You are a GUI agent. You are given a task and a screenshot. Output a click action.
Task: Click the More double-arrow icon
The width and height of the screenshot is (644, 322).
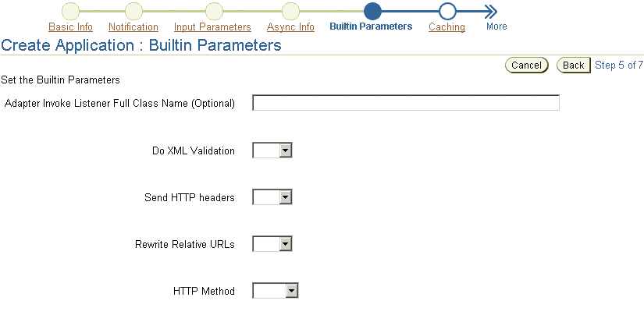pyautogui.click(x=490, y=12)
